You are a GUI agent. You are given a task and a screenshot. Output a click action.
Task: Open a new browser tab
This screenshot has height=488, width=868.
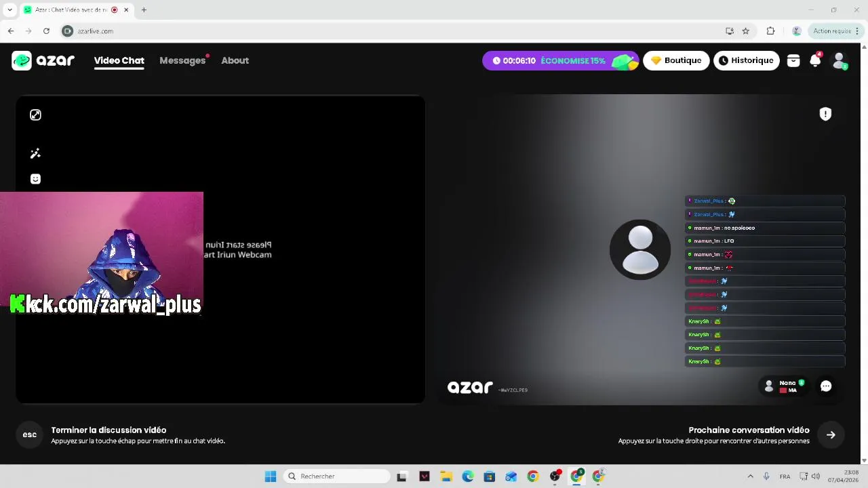pos(144,10)
